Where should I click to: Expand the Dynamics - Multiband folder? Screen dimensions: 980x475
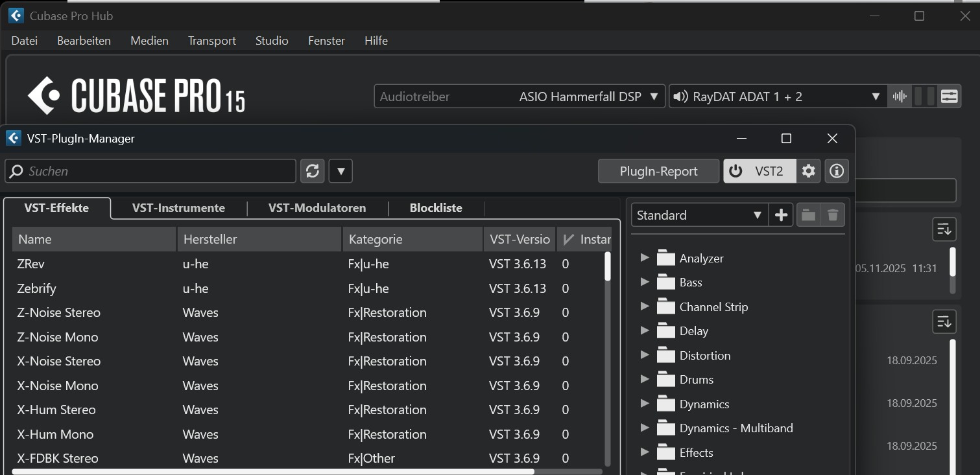point(645,428)
